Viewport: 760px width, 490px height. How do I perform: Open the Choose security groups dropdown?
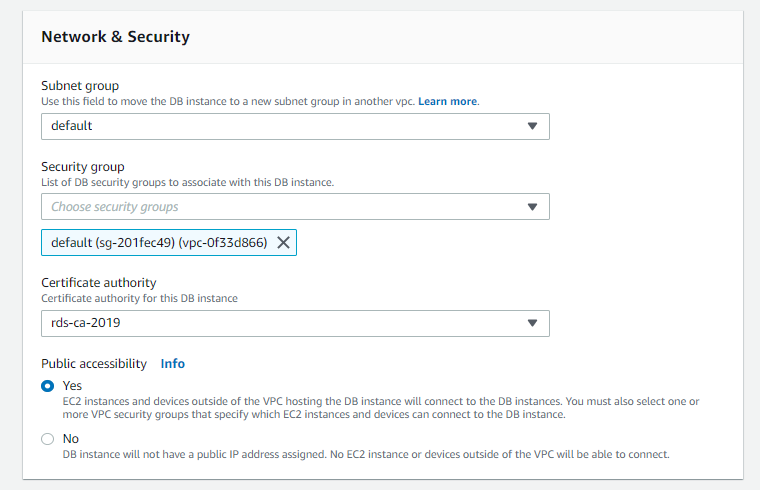pos(295,206)
